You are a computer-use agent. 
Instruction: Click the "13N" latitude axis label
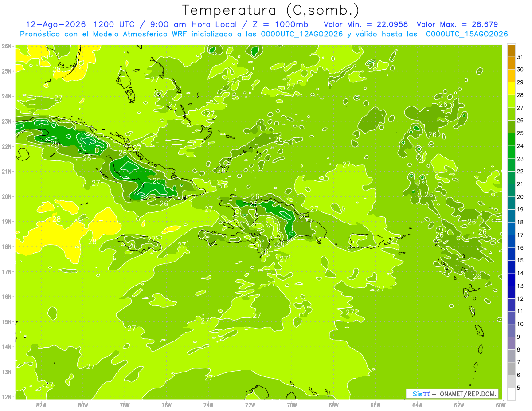coord(7,372)
